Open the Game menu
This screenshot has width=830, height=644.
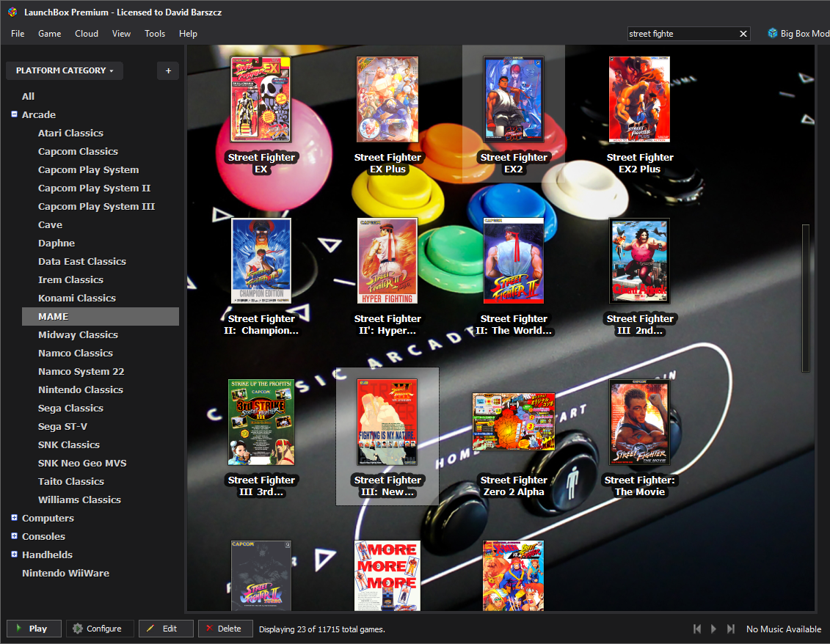point(50,34)
